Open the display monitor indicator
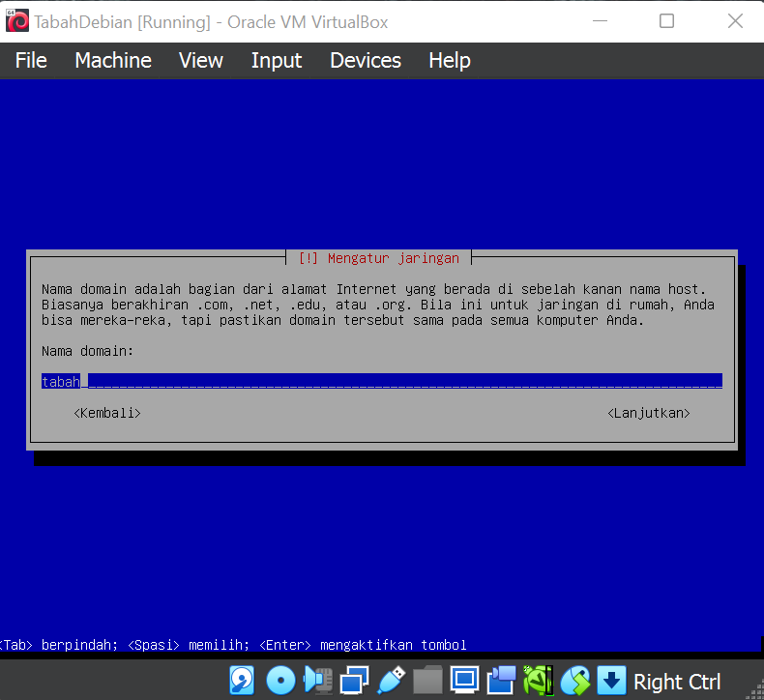 tap(464, 680)
